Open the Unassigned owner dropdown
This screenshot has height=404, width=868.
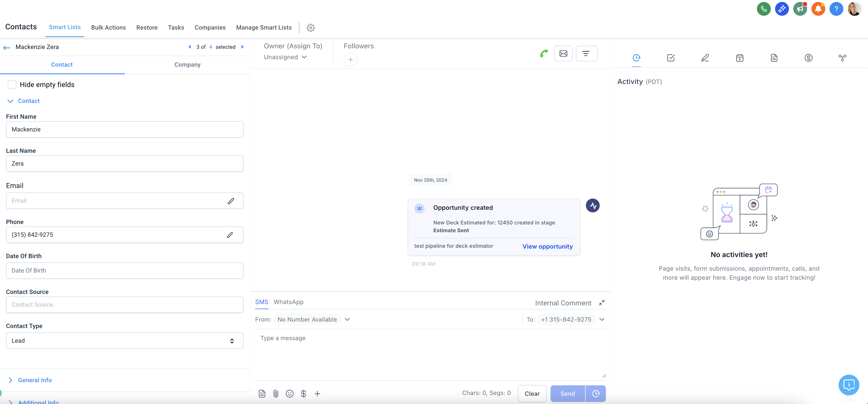pyautogui.click(x=285, y=57)
